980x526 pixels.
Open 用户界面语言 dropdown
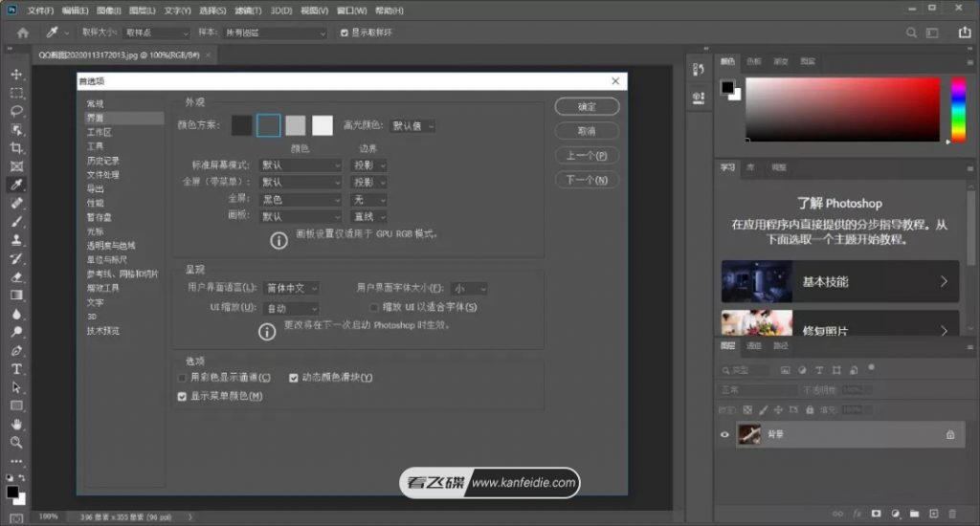tap(291, 288)
